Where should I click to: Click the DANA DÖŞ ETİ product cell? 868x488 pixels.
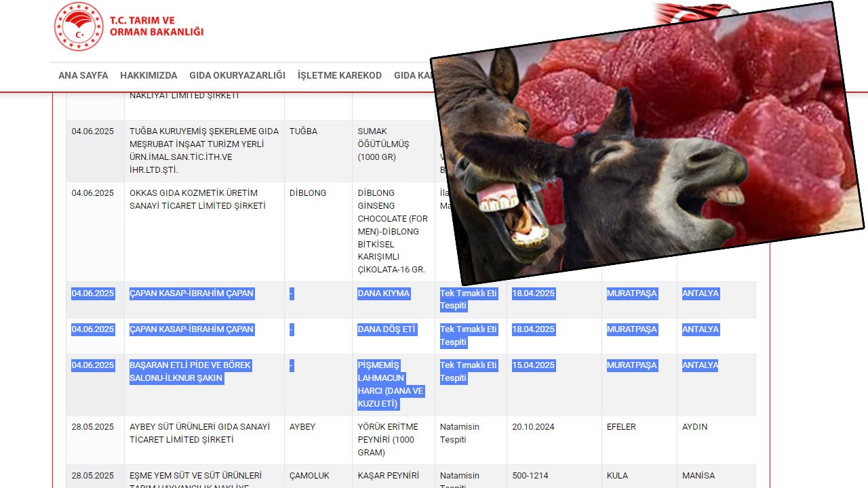[393, 335]
